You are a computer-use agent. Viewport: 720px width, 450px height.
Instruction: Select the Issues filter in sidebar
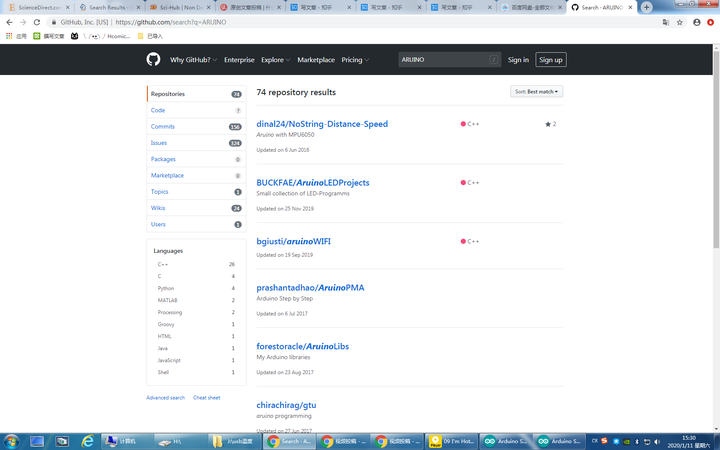(196, 143)
